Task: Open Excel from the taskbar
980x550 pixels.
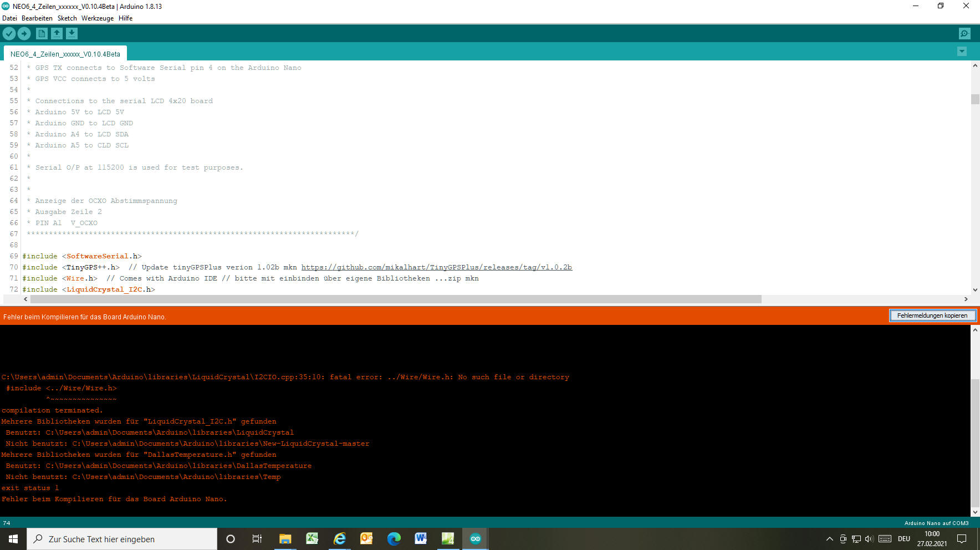Action: [x=312, y=539]
